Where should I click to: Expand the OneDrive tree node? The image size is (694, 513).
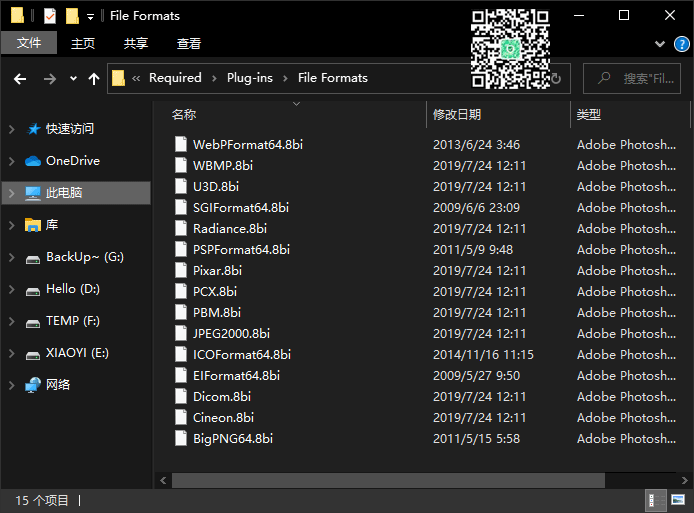(12, 161)
